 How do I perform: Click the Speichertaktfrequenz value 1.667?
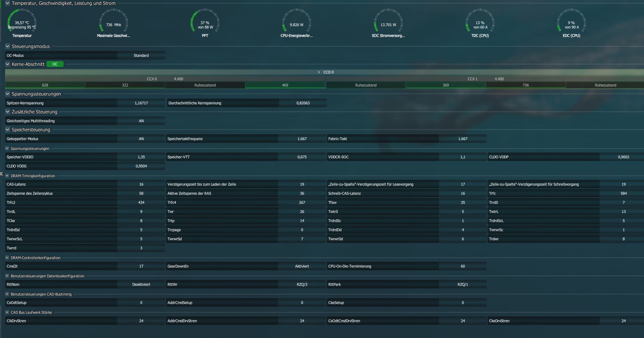(302, 139)
